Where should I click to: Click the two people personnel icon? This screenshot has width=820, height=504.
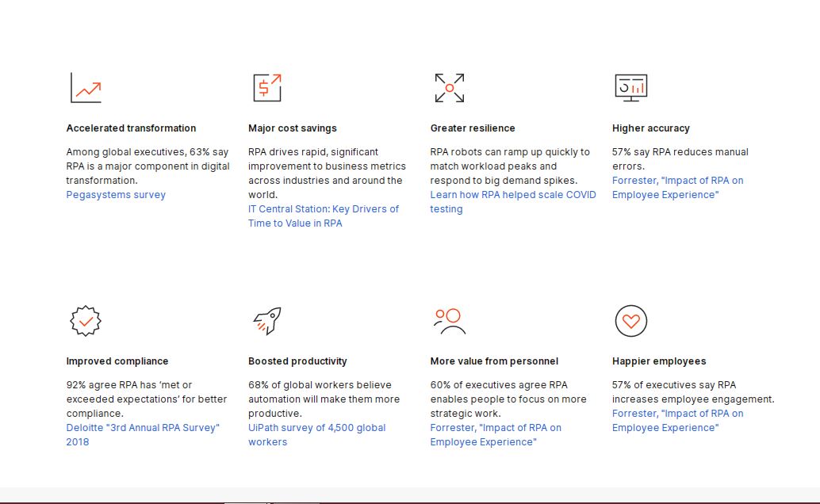pos(449,321)
